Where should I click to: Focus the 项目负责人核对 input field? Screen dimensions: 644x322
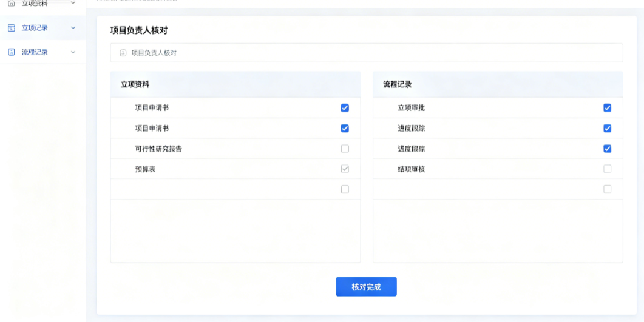coord(367,53)
